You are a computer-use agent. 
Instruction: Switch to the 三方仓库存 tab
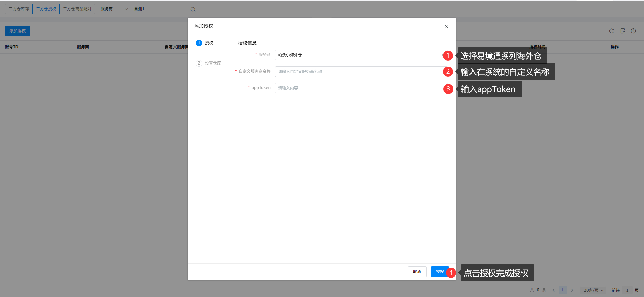tap(19, 9)
